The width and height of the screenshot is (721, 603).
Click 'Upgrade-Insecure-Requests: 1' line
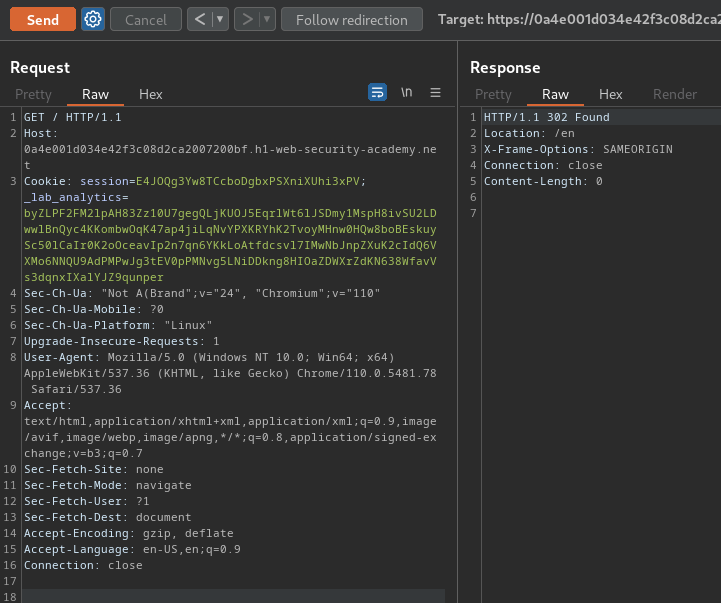click(x=121, y=341)
